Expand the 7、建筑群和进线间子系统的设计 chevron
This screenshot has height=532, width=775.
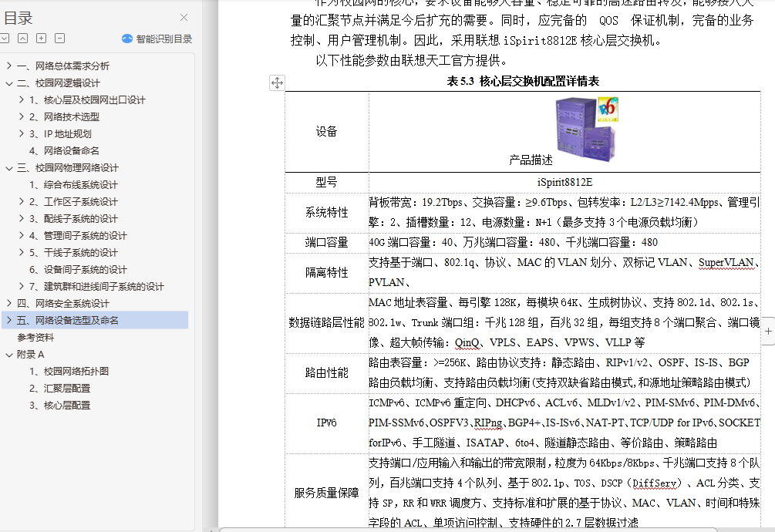(22, 286)
